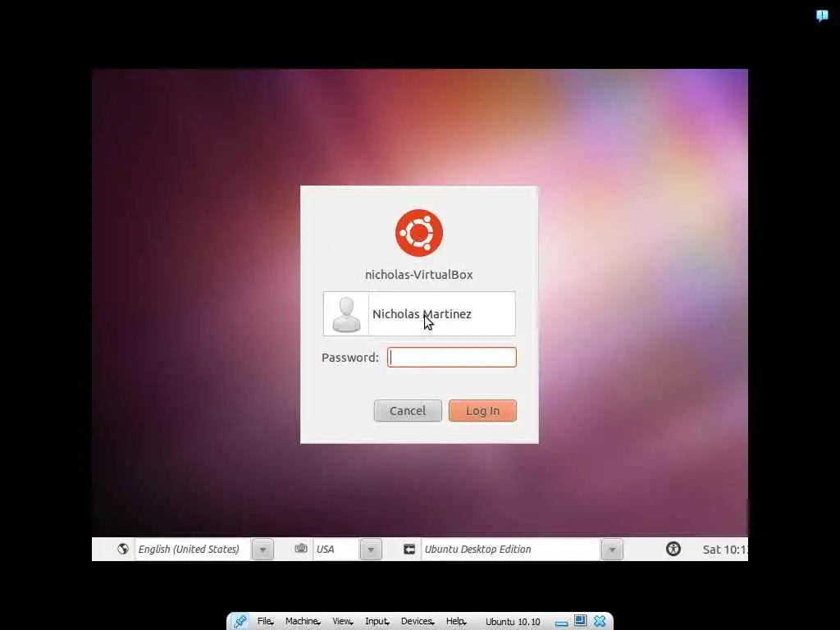Expand the session dropdown arrow
Viewport: 840px width, 630px height.
pos(612,550)
